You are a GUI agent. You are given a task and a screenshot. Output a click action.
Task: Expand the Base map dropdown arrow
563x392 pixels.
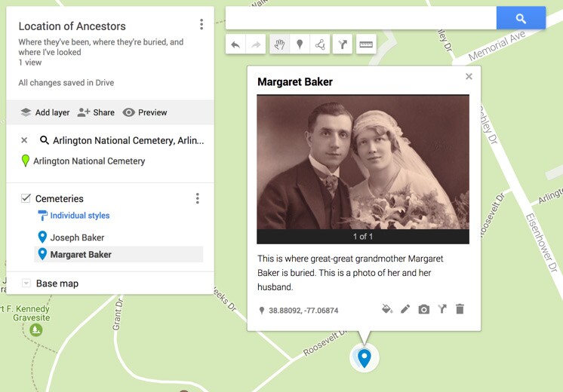coord(26,283)
